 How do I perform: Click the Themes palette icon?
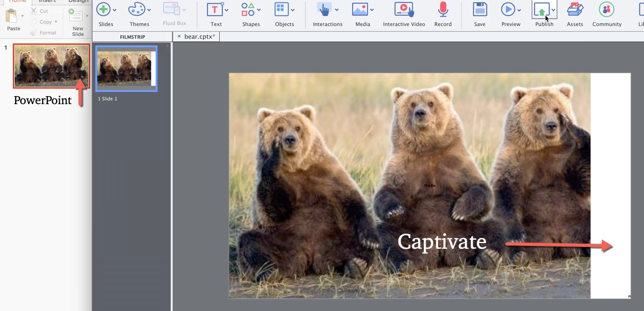(137, 9)
